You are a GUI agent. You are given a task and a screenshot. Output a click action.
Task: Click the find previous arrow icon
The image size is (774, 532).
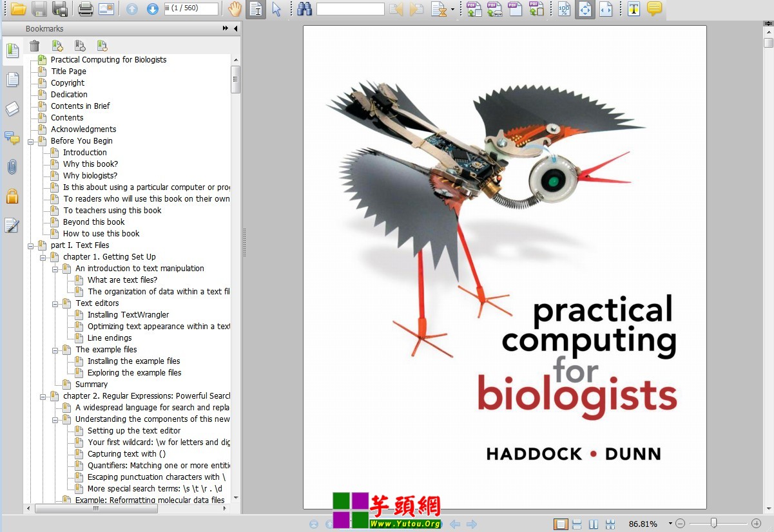(396, 9)
